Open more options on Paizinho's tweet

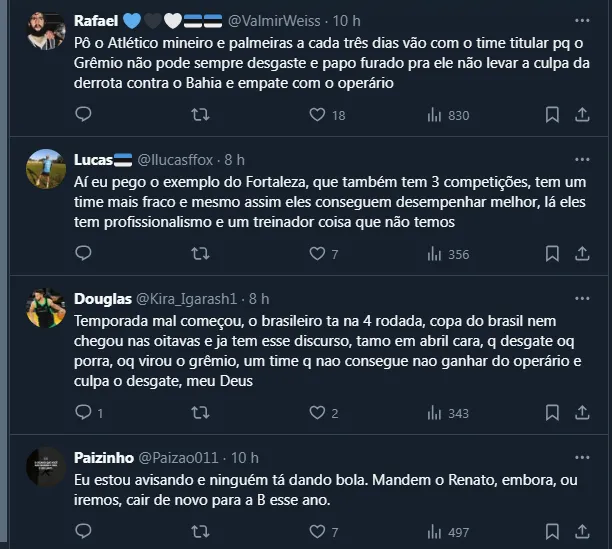(x=582, y=457)
